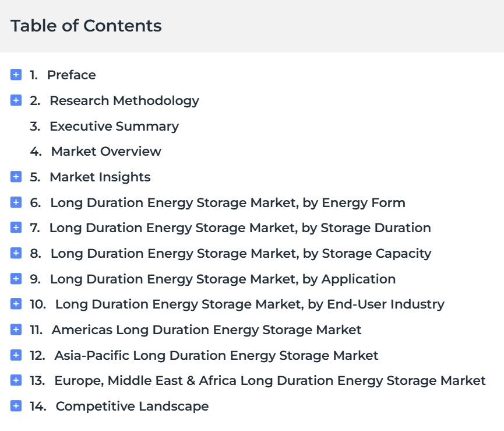This screenshot has width=504, height=431.
Task: Click the plus icon next to Market Insights
Action: [16, 177]
